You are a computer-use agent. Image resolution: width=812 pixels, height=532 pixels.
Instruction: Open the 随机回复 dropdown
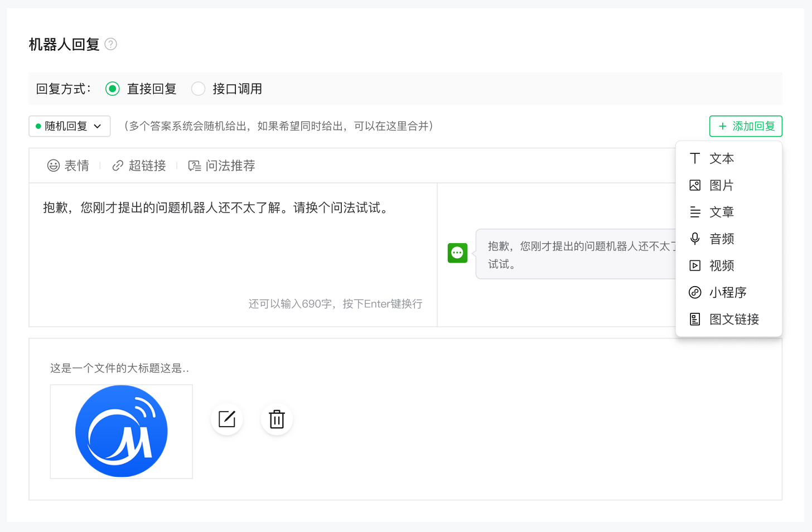70,126
